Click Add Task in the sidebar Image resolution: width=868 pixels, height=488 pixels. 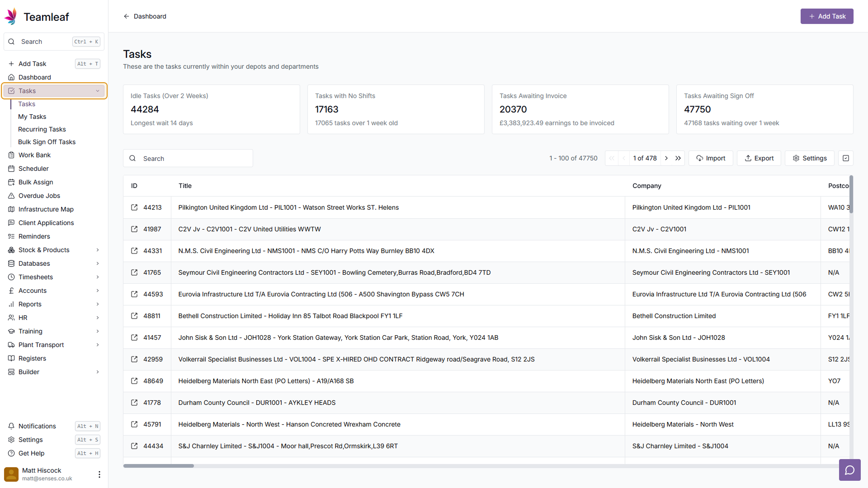[x=54, y=64]
